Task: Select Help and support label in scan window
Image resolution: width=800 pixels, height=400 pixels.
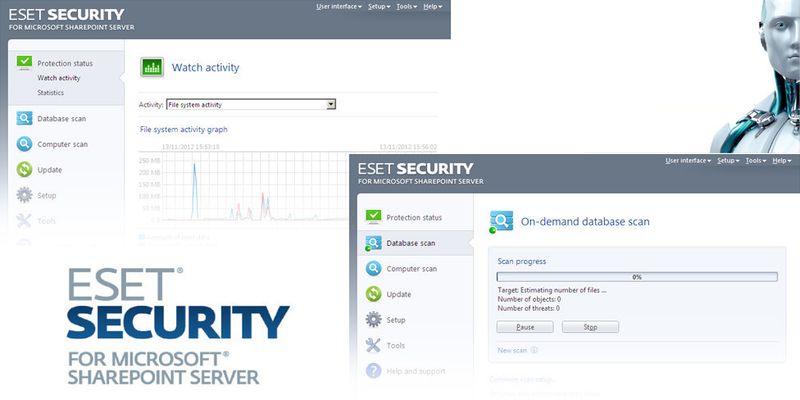Action: pos(416,371)
